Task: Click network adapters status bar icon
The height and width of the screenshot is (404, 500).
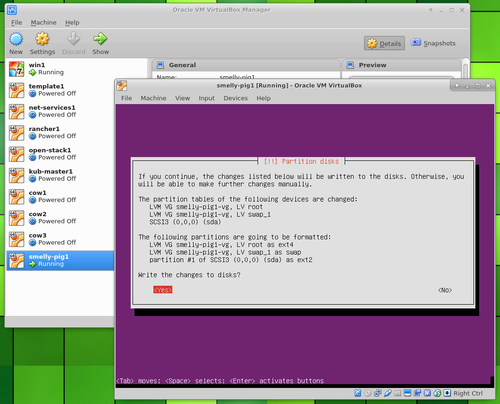Action: (378, 393)
